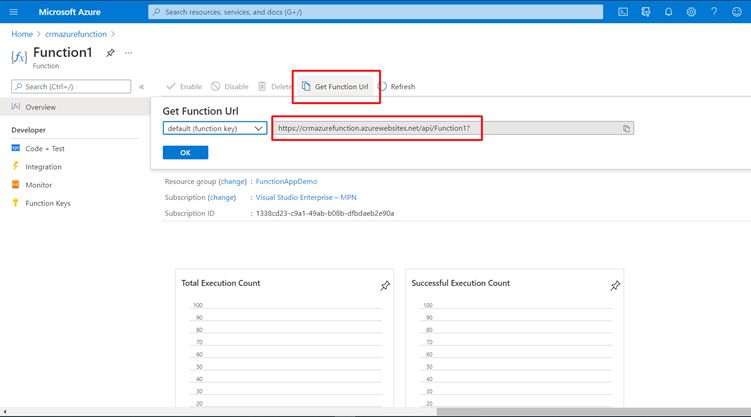Open the Directories and subscriptions filter icon
Viewport: 751px width, 417px height.
click(x=646, y=12)
